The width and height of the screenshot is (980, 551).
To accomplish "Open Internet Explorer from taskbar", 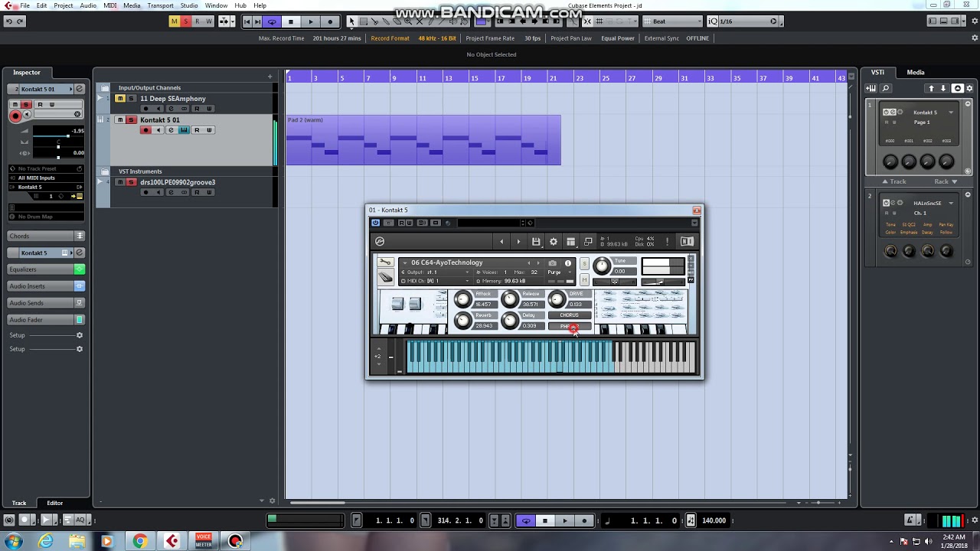I will pyautogui.click(x=46, y=541).
